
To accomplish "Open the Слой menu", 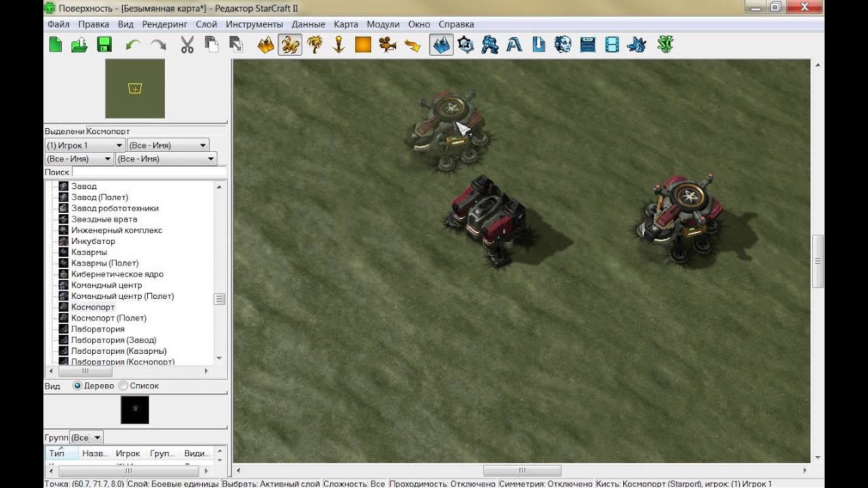I will 206,24.
